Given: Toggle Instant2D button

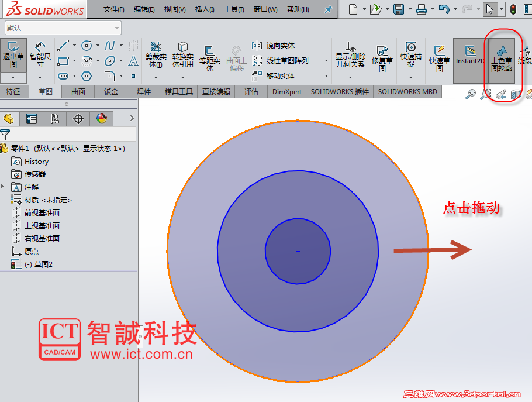Looking at the screenshot, I should coord(470,60).
